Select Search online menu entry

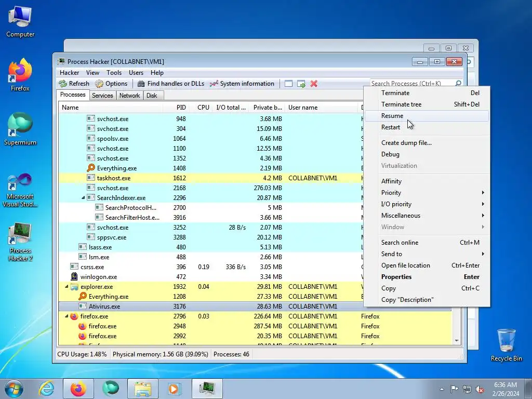(x=427, y=243)
